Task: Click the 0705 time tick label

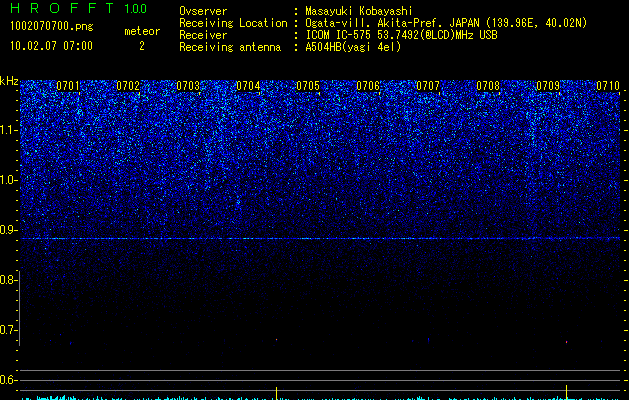Action: pyautogui.click(x=308, y=86)
